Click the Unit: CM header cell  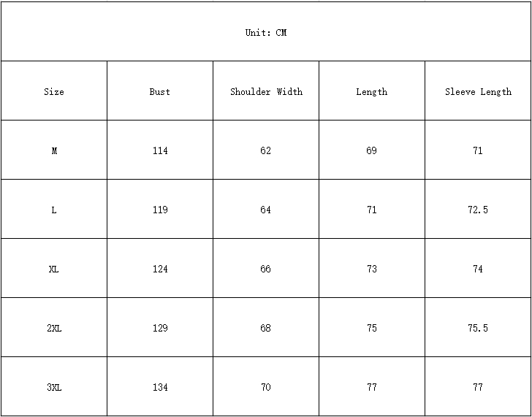pos(266,33)
